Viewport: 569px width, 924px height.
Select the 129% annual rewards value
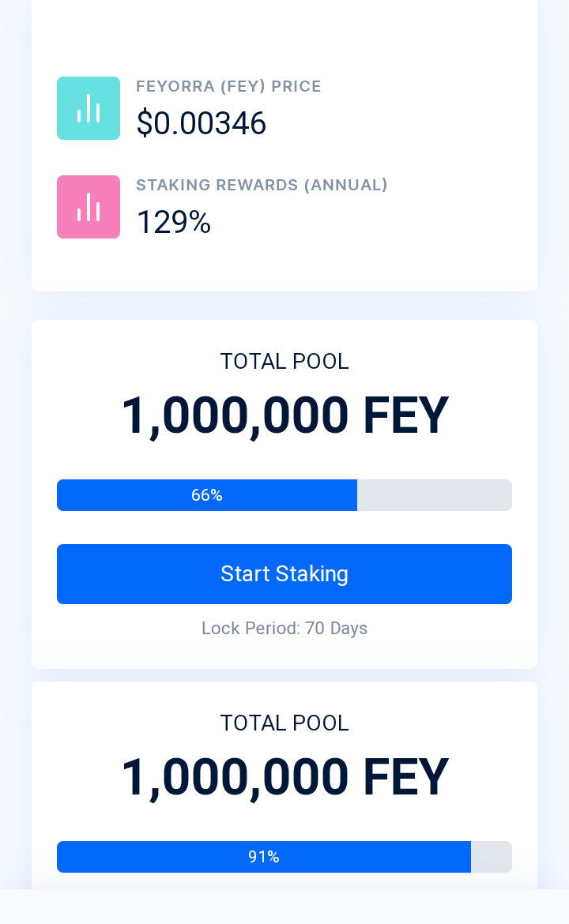click(173, 222)
